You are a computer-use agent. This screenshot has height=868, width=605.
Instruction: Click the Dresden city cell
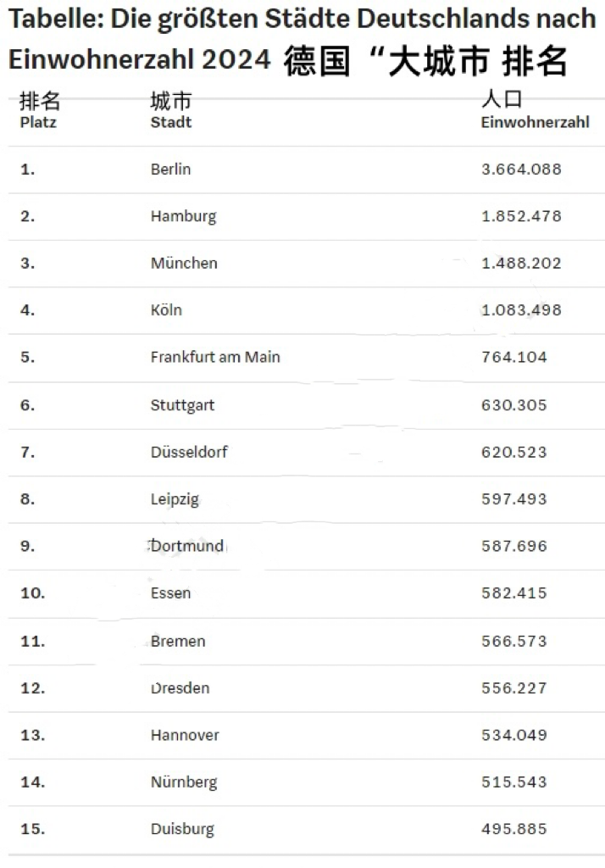[x=180, y=688]
